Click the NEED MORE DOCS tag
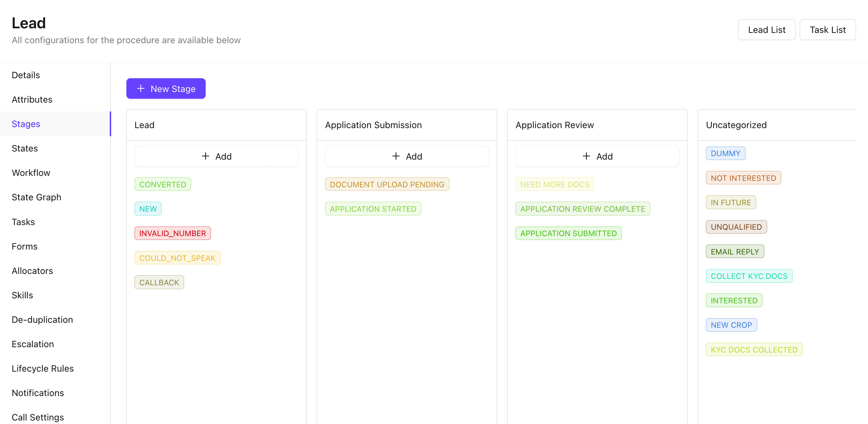This screenshot has width=868, height=424. click(x=554, y=184)
